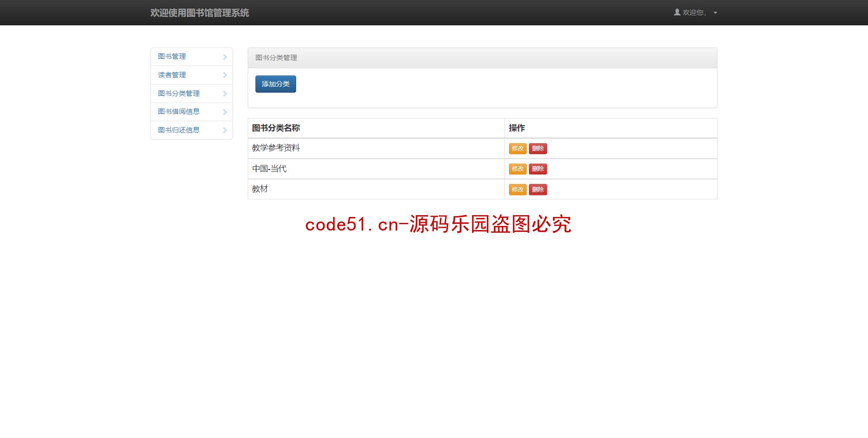This screenshot has height=438, width=868.
Task: Click 删除 for 中国-当代
Action: click(x=538, y=169)
